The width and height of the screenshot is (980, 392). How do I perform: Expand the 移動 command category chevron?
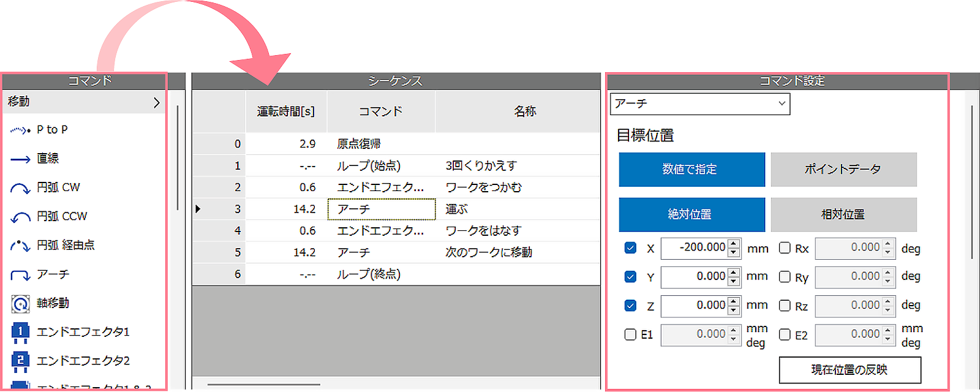coord(156,102)
